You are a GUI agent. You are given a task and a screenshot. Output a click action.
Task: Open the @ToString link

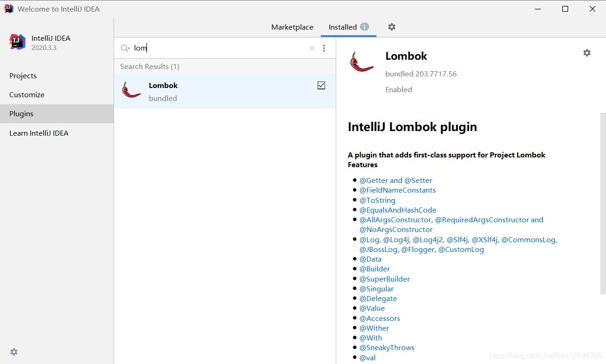pos(377,200)
